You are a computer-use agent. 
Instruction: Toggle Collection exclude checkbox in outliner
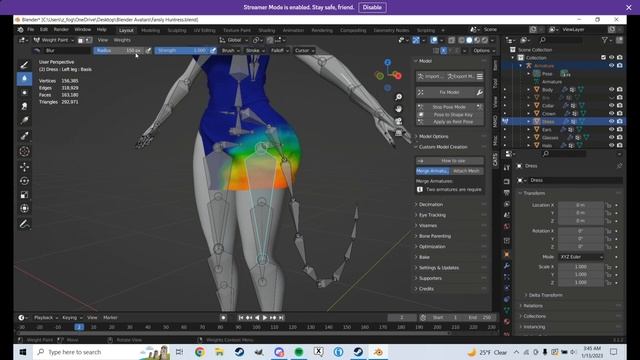point(603,58)
